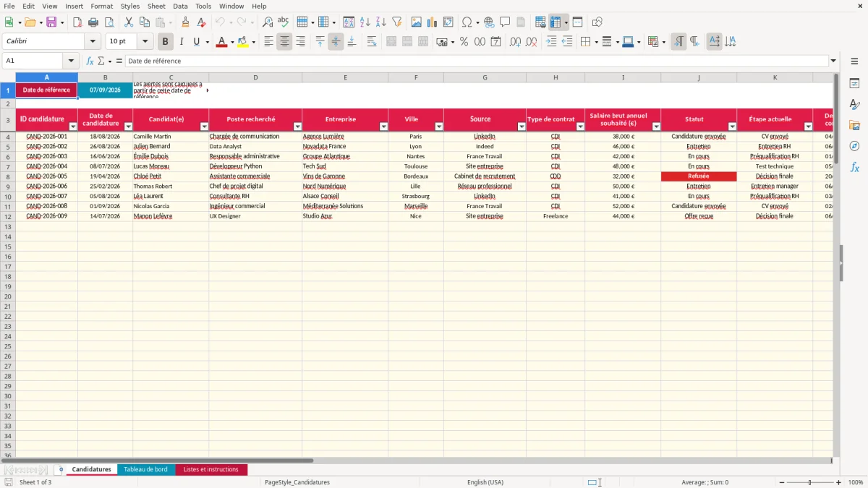Click the Add Decimal Place icon
868x488 pixels.
(516, 42)
